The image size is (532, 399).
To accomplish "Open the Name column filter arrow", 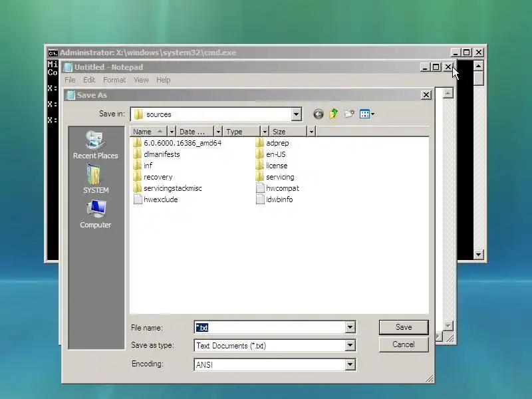I will tap(172, 131).
